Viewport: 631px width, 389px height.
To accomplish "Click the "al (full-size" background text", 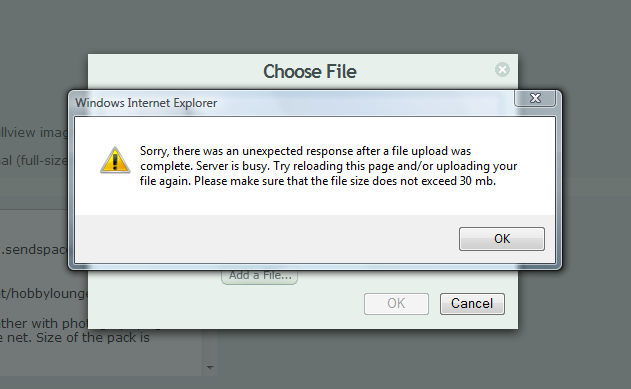I will (34, 161).
